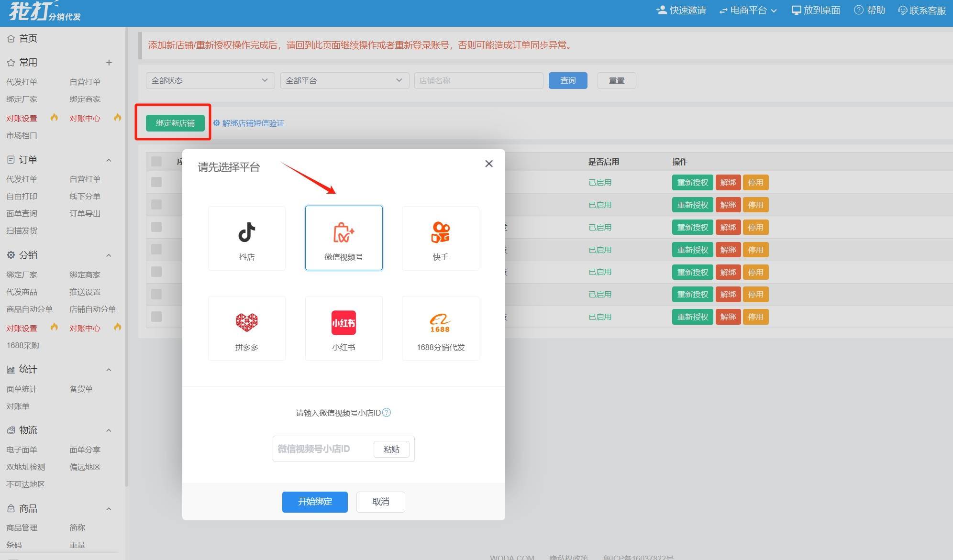Click the 粘贴 button

(x=391, y=449)
